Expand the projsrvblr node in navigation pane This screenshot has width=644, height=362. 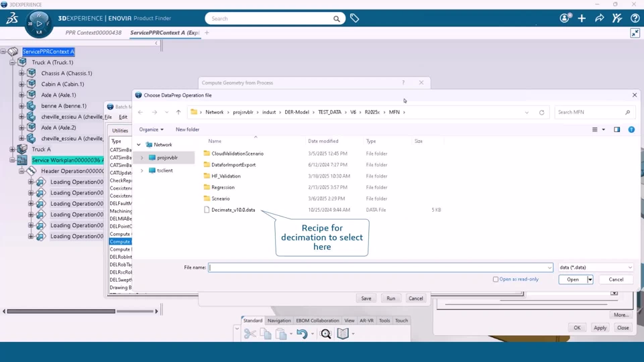(x=142, y=158)
